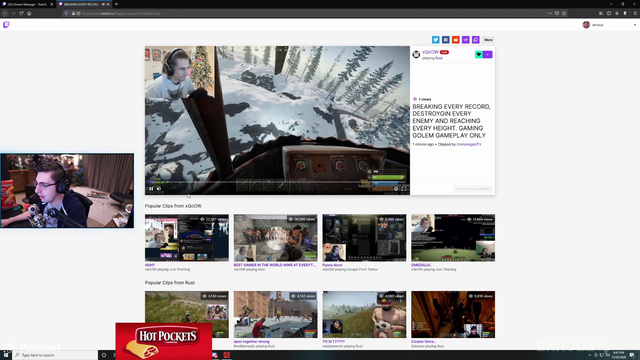Open the Rust game link under xQcOW
This screenshot has width=640, height=360.
point(438,58)
